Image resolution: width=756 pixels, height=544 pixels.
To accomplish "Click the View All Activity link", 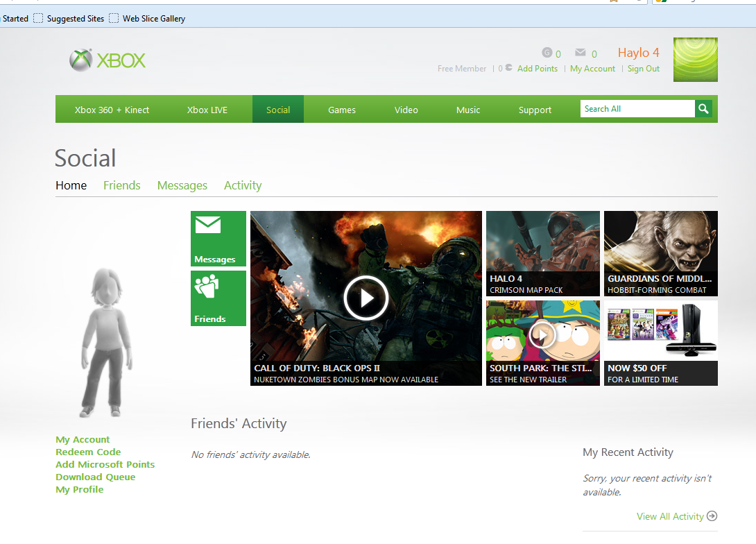I will pos(670,516).
